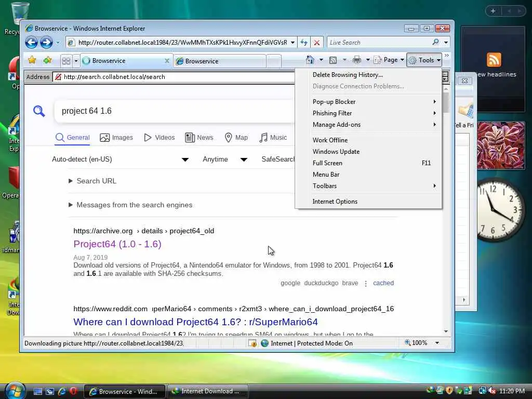Close the first Browservice tab

(x=167, y=61)
